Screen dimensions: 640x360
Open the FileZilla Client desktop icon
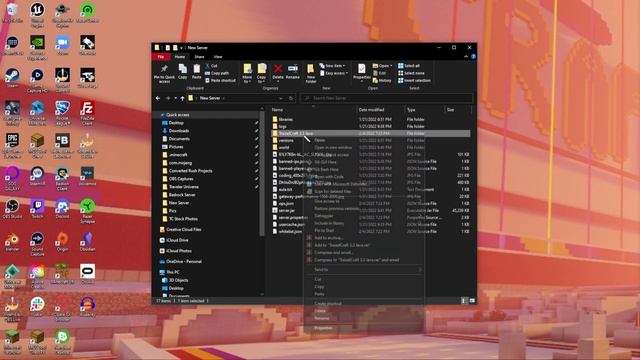pos(87,113)
